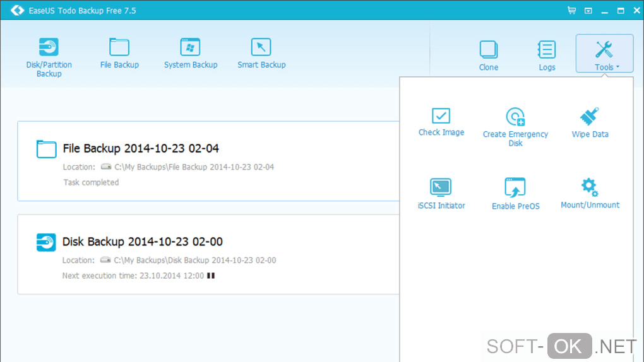Minimize the EaseUS window

click(605, 11)
